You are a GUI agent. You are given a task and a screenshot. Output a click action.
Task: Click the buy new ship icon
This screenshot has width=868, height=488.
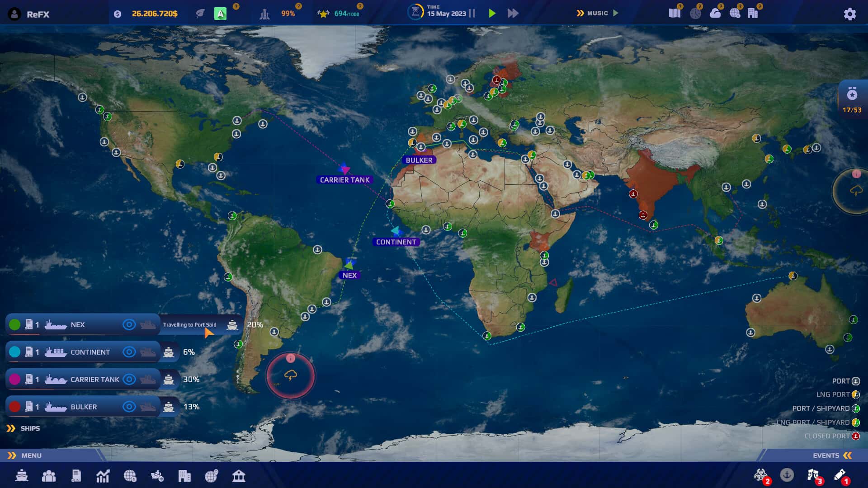(157, 475)
